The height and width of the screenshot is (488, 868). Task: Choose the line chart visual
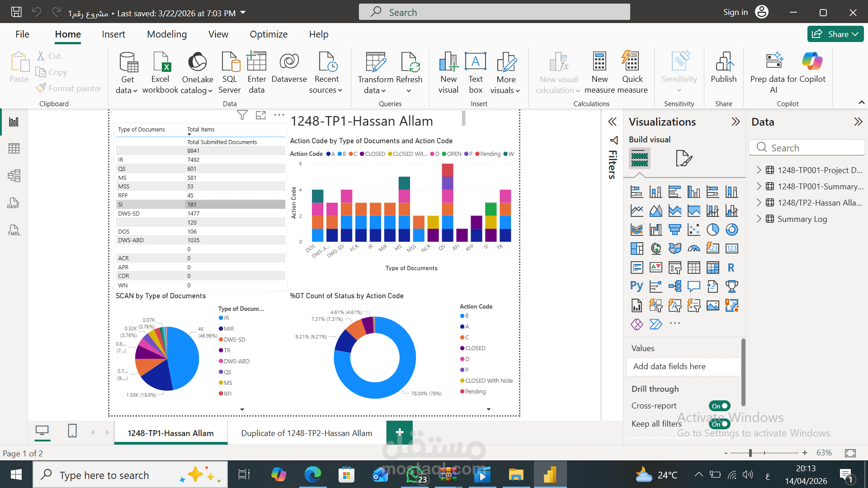point(637,211)
